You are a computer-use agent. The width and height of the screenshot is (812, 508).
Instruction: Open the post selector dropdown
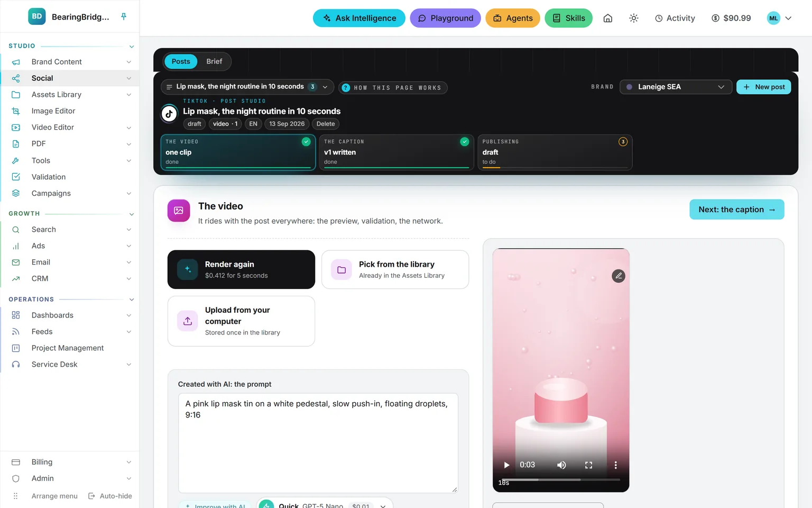(x=247, y=87)
